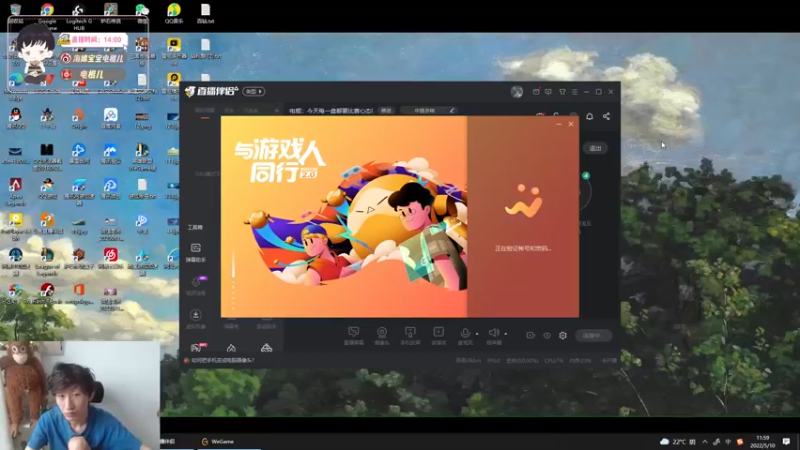Open the bottom-left icon with red badge

[x=197, y=348]
